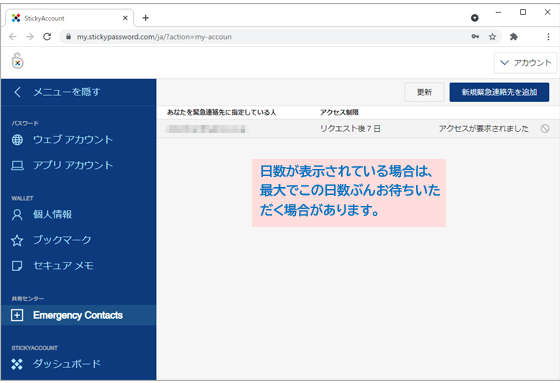The image size is (560, 383).
Task: Click the globe icon for web accounts
Action: click(x=17, y=140)
